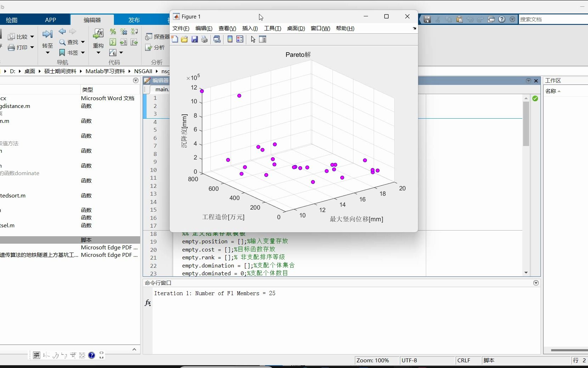Open Property Inspector icon in figure toolbar
This screenshot has width=588, height=368.
pos(263,39)
